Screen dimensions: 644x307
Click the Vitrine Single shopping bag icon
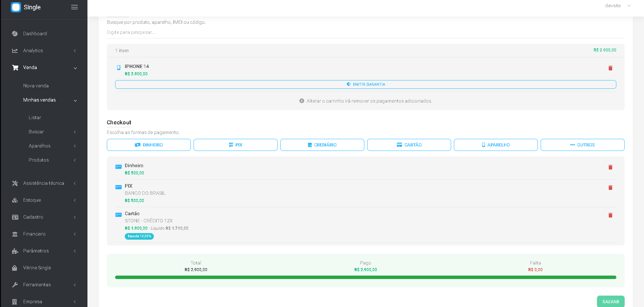(15, 268)
